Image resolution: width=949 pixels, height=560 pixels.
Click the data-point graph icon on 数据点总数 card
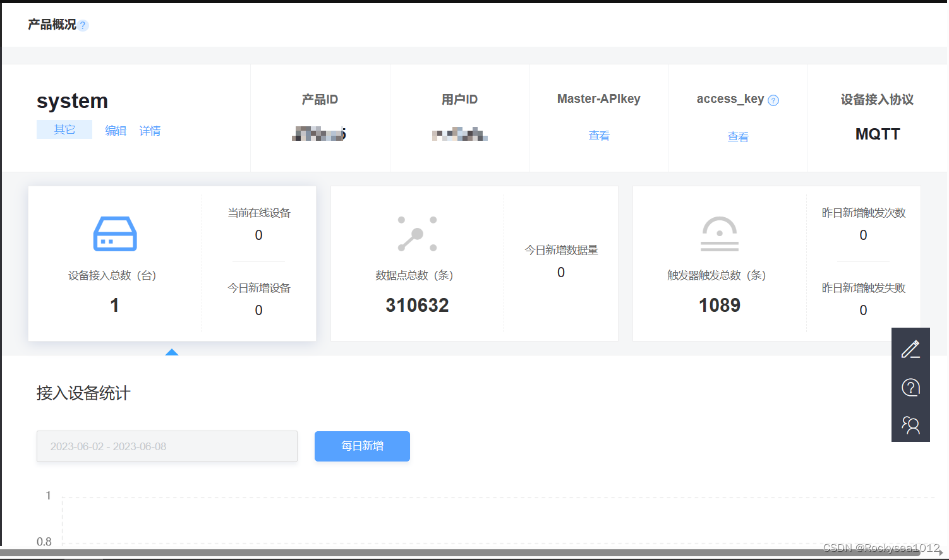(x=417, y=233)
